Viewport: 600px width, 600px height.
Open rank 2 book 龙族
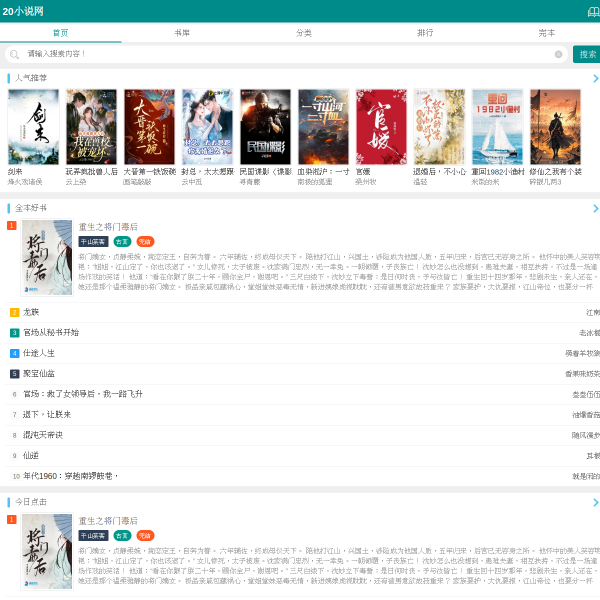[x=31, y=312]
